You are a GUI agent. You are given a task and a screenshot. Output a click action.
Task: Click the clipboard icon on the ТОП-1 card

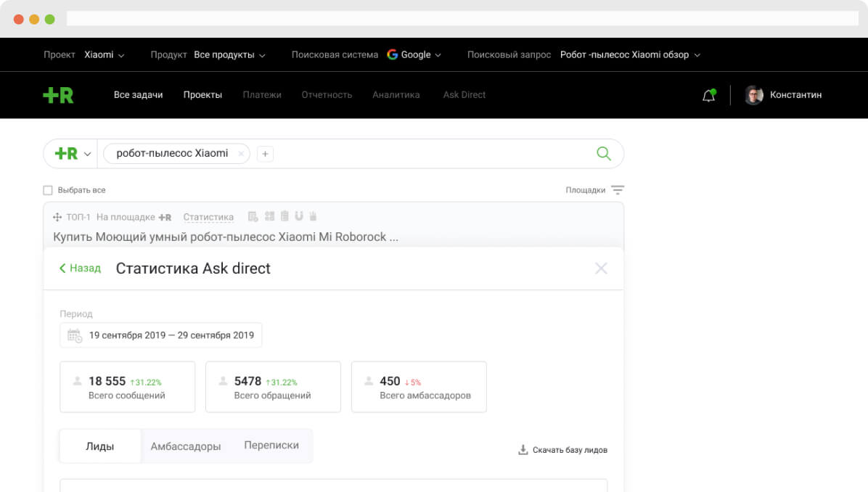click(x=284, y=216)
